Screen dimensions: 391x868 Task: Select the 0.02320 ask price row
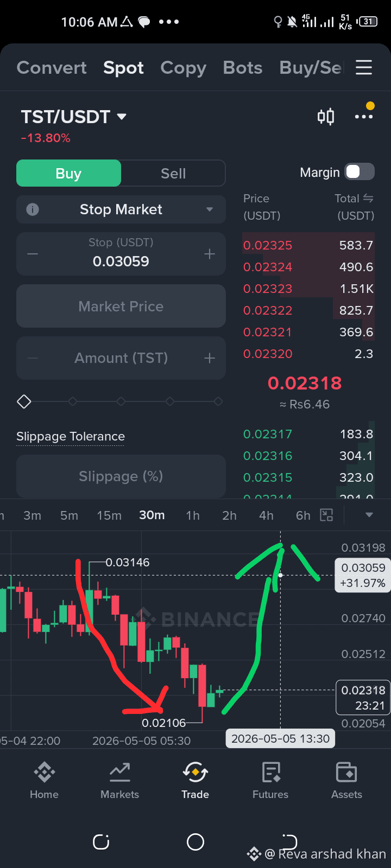308,354
